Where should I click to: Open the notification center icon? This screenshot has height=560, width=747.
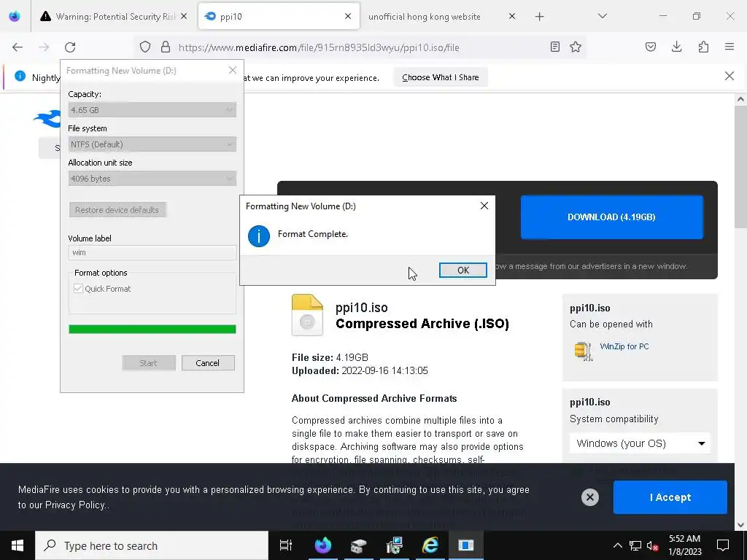click(723, 545)
